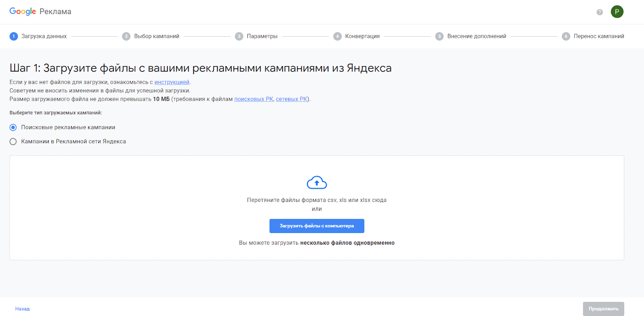644x316 pixels.
Task: Click step 5 circle Внесение дополнений
Action: pyautogui.click(x=440, y=36)
